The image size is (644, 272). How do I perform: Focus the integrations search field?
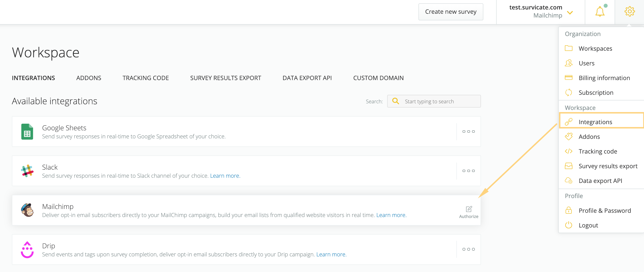point(434,101)
